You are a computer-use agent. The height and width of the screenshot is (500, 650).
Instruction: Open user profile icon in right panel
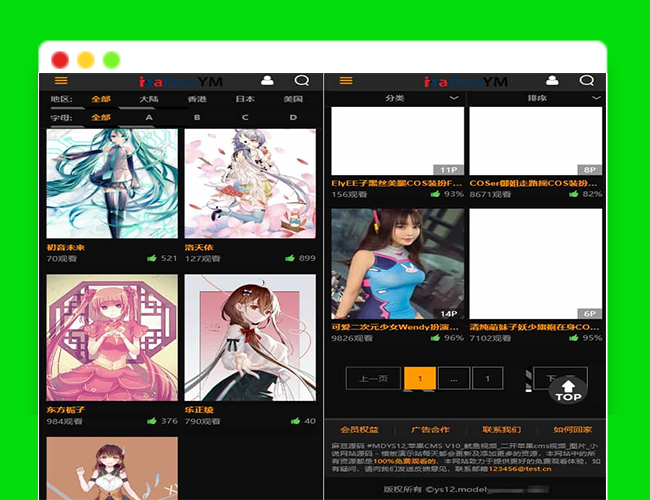552,80
